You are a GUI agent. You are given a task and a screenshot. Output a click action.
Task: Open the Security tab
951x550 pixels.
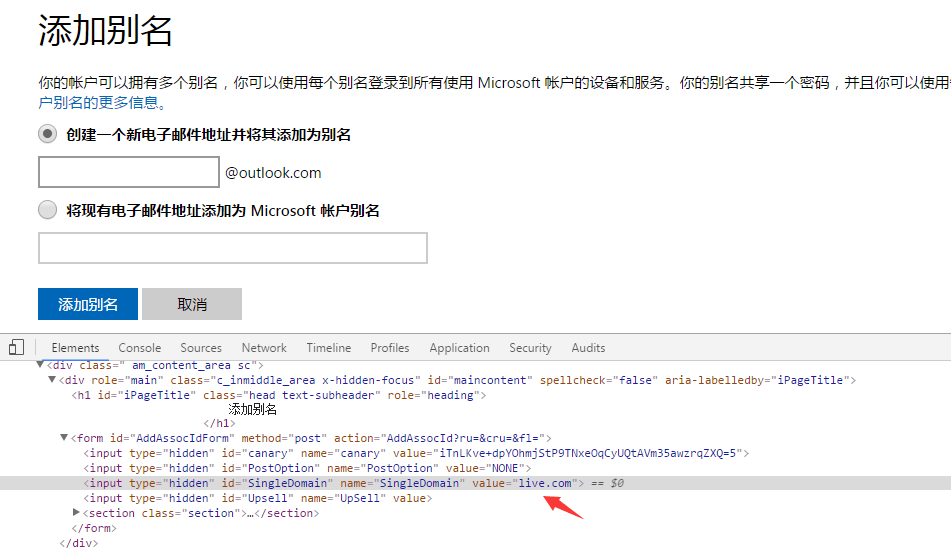click(x=530, y=347)
